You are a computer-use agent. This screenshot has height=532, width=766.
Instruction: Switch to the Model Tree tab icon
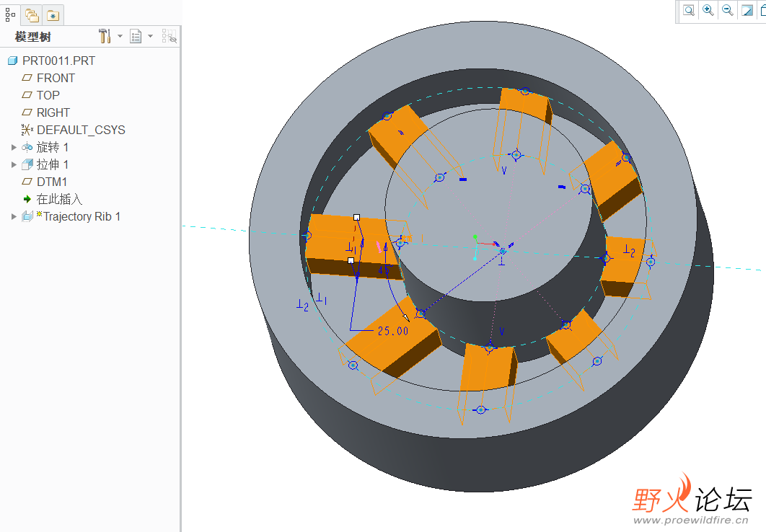(x=10, y=15)
